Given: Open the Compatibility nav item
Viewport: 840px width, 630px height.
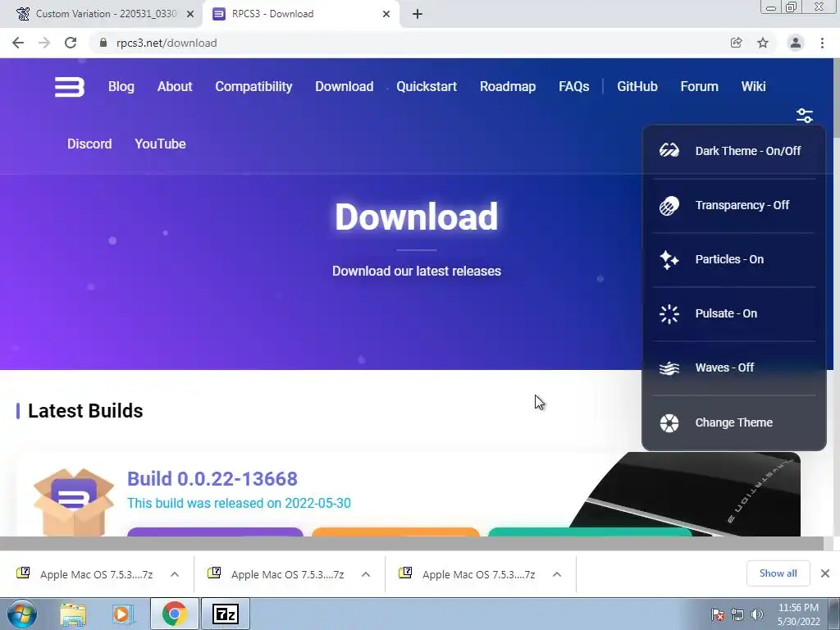Looking at the screenshot, I should tap(254, 86).
